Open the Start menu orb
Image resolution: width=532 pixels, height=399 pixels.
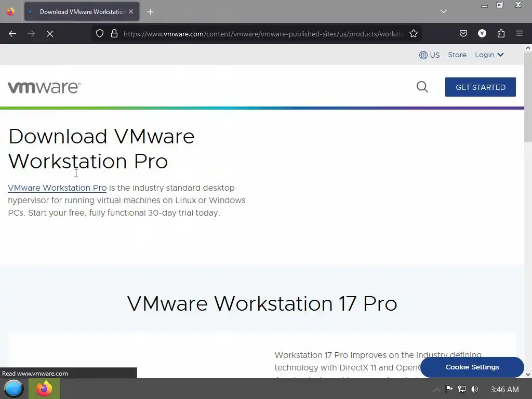point(14,389)
